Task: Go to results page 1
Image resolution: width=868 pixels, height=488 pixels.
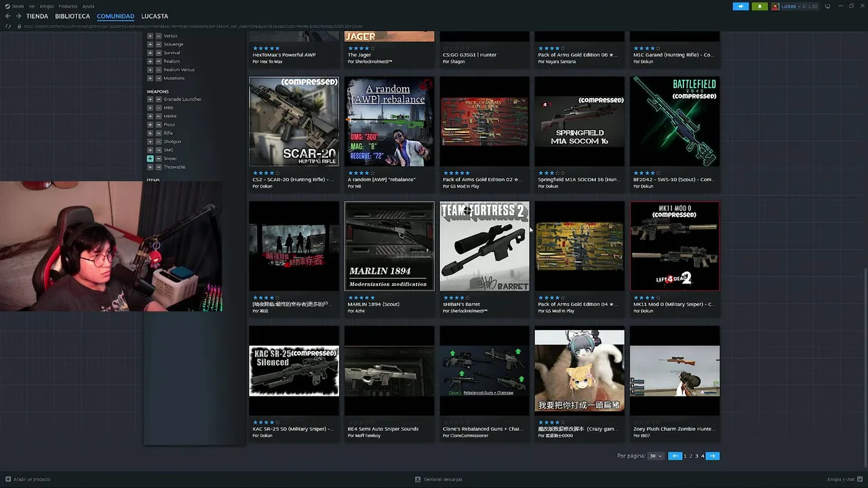Action: tap(685, 456)
